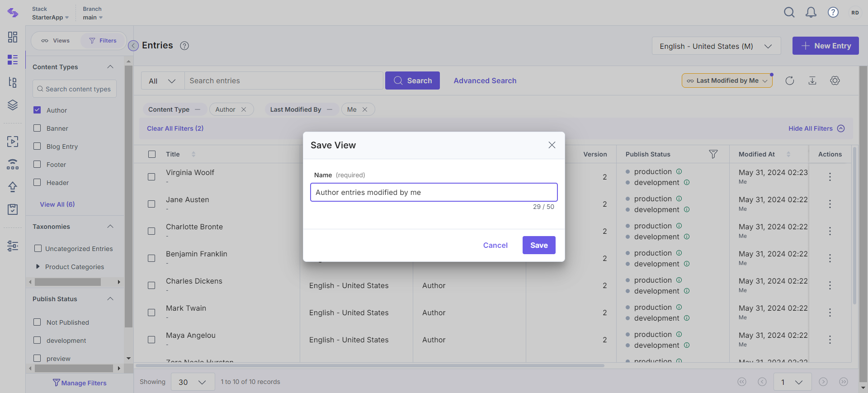The image size is (868, 393).
Task: Click the purple Search button
Action: click(x=412, y=80)
